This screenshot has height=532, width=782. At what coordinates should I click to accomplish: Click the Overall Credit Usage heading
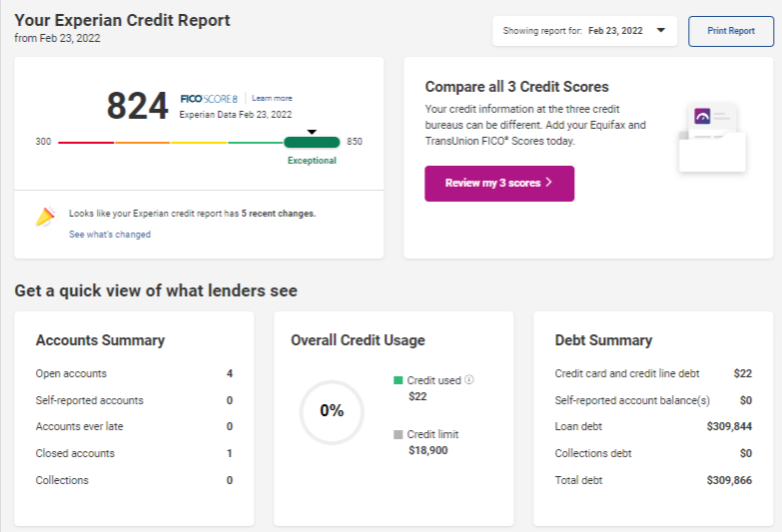pos(358,340)
